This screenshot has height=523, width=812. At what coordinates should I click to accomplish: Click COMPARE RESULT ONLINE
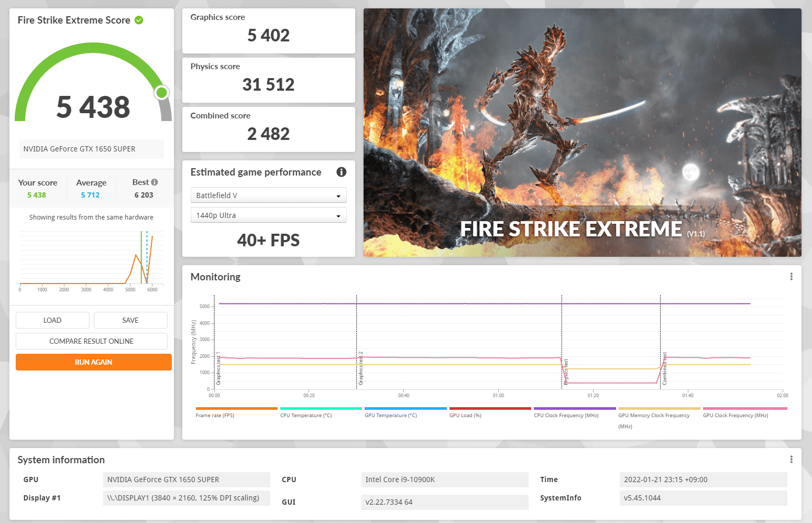tap(92, 341)
